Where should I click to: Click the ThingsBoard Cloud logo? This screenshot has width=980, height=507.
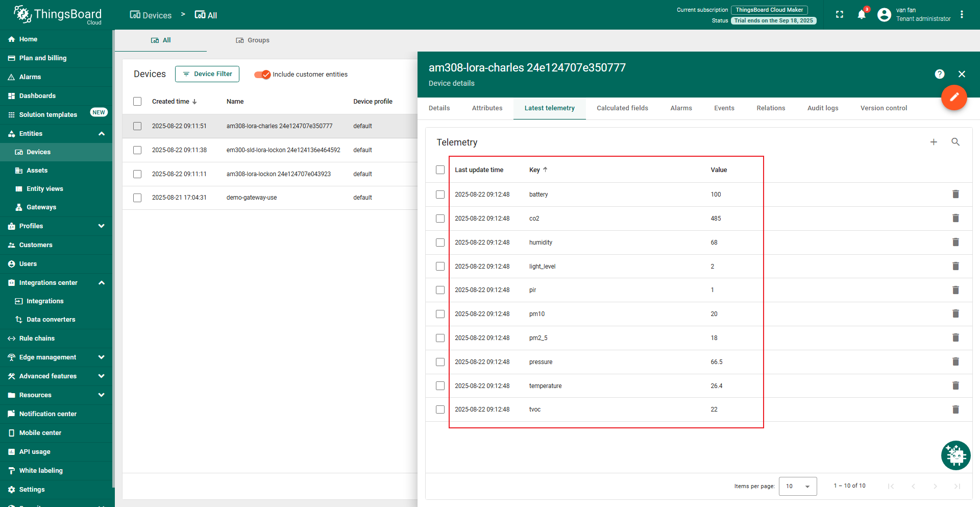(x=58, y=15)
